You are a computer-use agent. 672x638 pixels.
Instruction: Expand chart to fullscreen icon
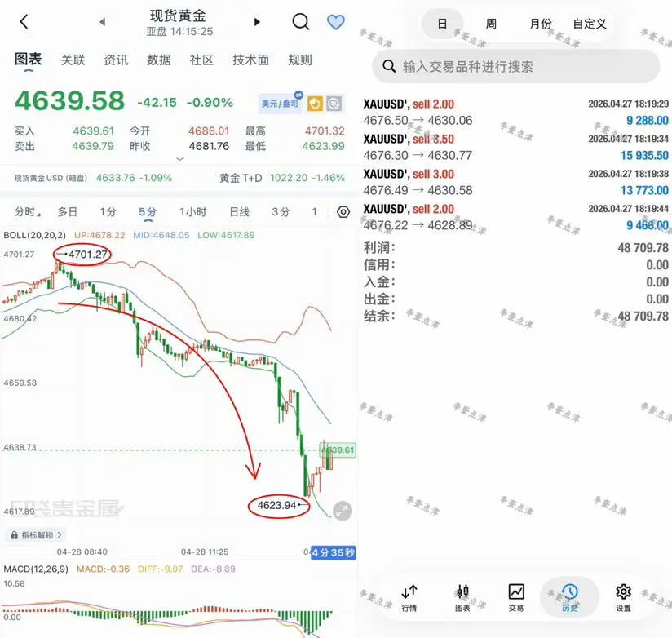coord(343,511)
